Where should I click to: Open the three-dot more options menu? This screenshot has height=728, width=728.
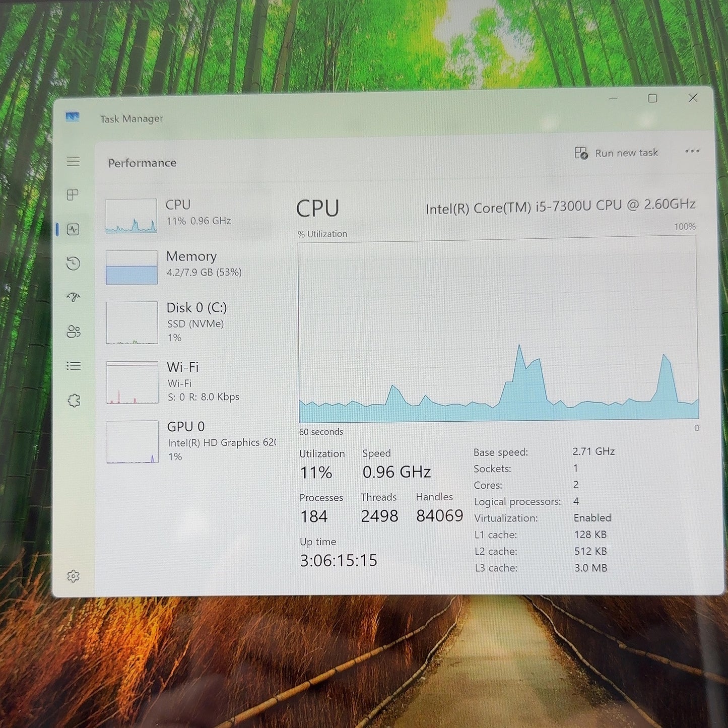(692, 151)
